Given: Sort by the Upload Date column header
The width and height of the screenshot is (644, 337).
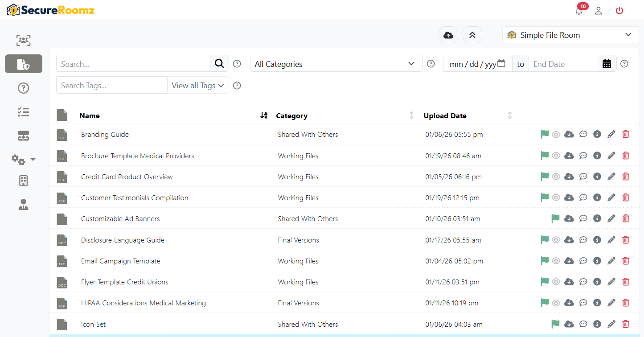Looking at the screenshot, I should [445, 115].
